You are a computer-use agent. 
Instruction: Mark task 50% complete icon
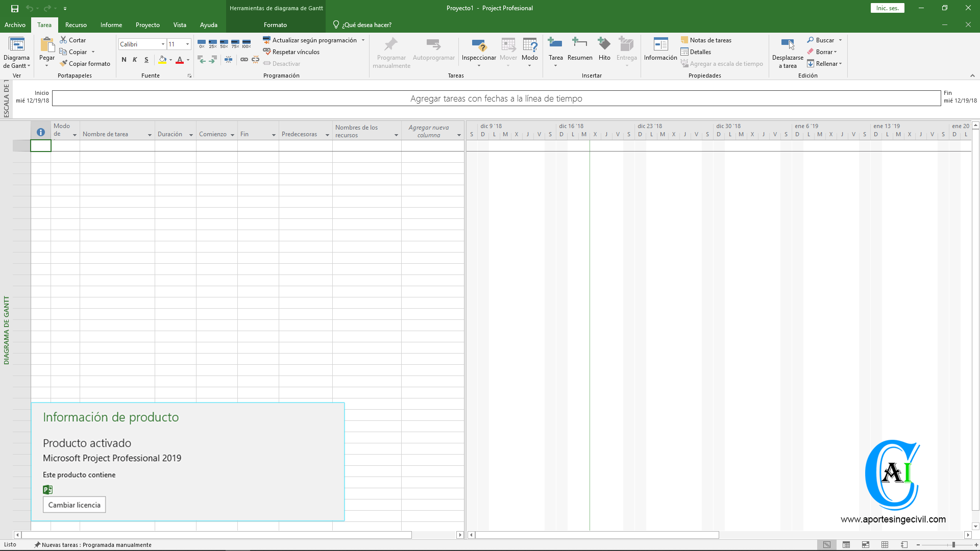[224, 44]
